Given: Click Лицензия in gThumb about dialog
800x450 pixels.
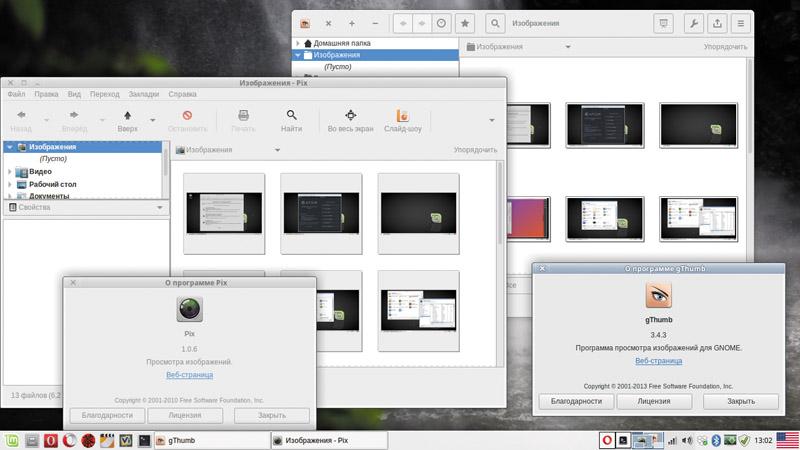Looking at the screenshot, I should coord(654,402).
